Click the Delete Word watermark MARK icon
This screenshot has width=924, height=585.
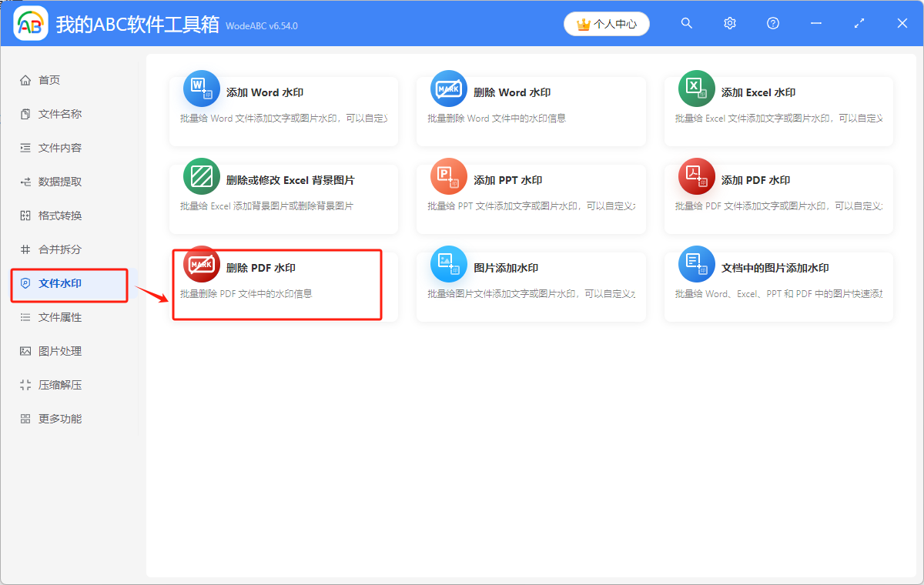(x=449, y=89)
